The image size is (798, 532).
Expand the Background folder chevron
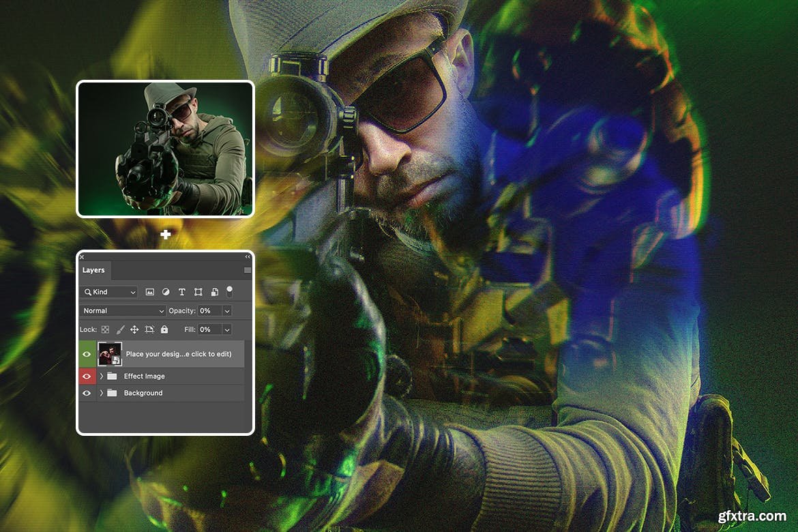pos(102,394)
